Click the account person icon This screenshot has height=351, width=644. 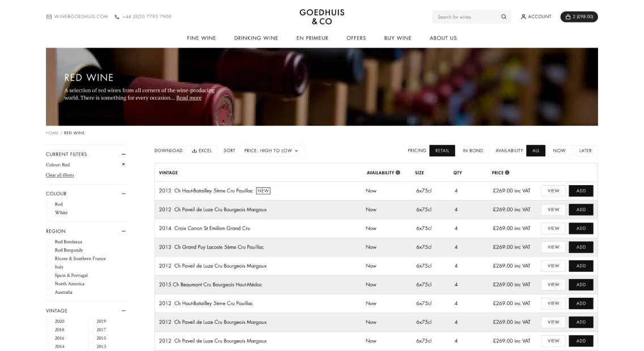click(x=523, y=17)
